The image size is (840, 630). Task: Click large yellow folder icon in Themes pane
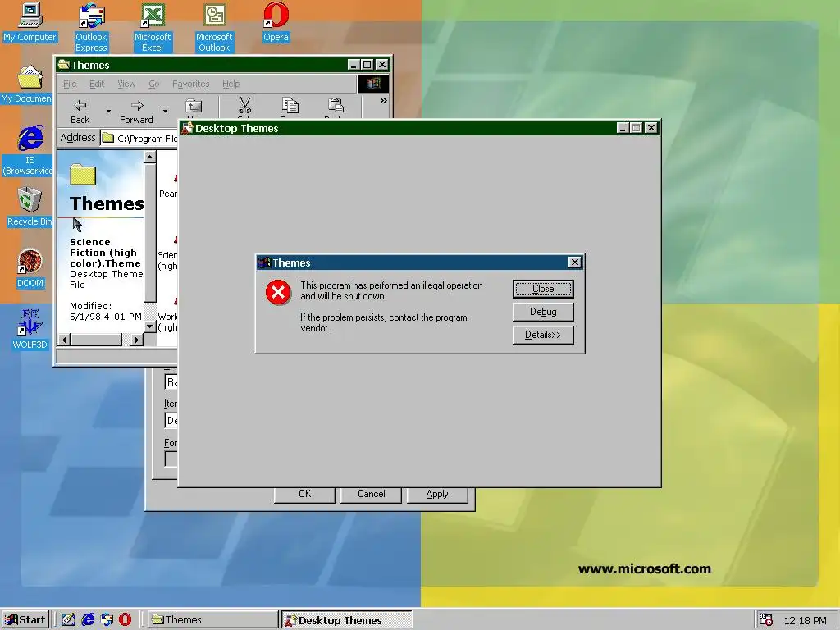click(83, 175)
